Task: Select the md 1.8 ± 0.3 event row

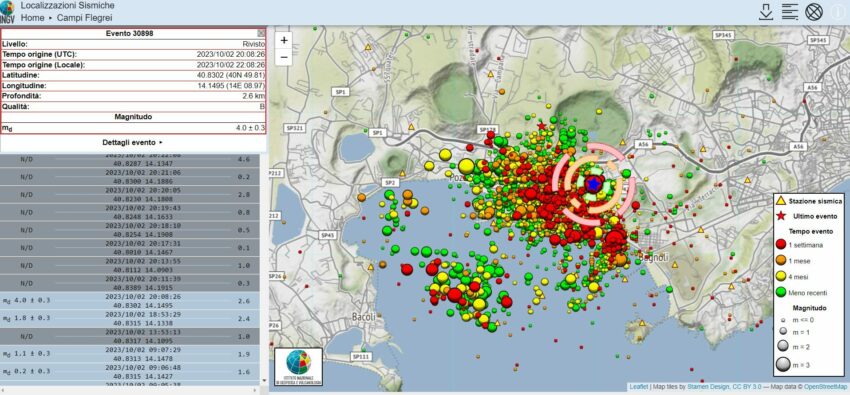Action: pyautogui.click(x=130, y=318)
